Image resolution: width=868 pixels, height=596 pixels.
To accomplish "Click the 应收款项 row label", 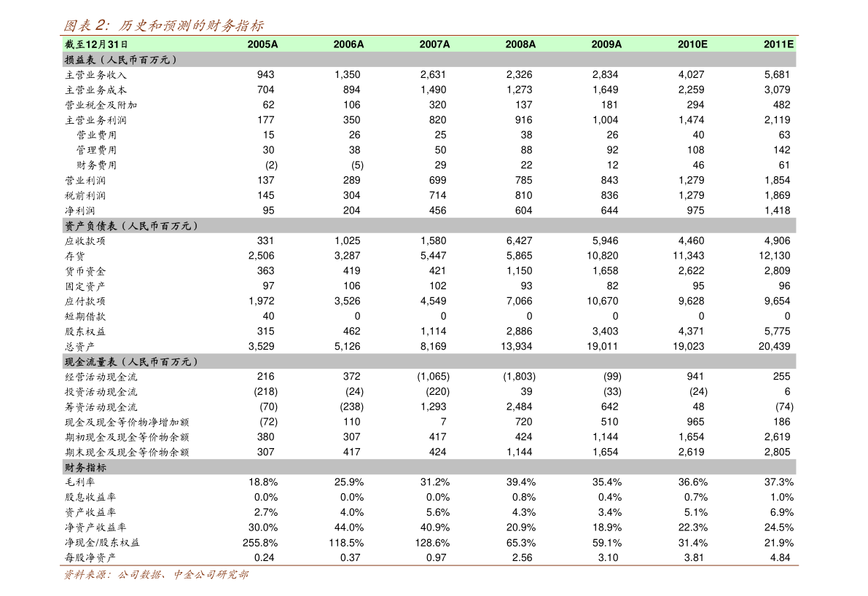I will (x=85, y=240).
